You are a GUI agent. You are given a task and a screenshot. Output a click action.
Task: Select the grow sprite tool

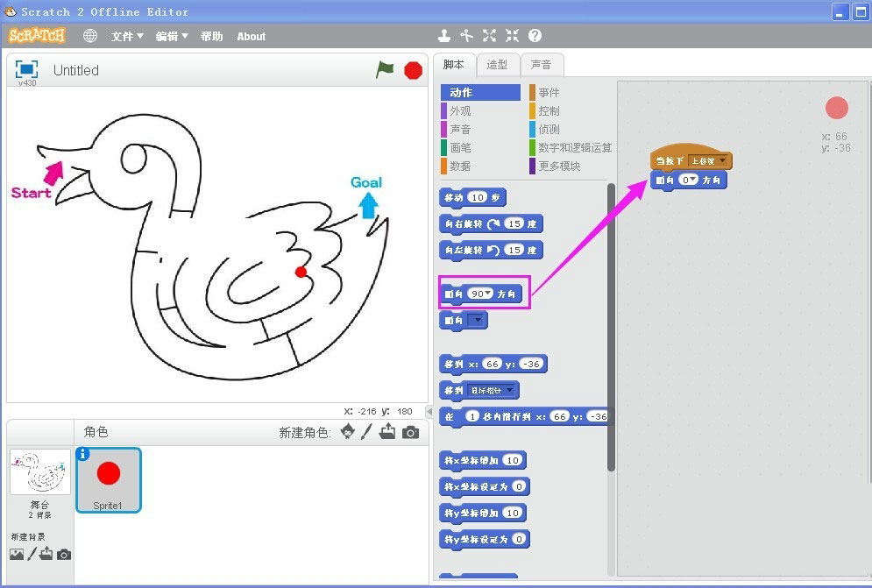[489, 36]
